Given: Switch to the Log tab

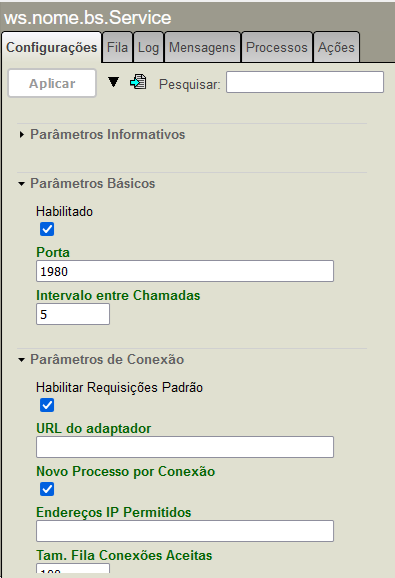Looking at the screenshot, I should click(x=148, y=47).
